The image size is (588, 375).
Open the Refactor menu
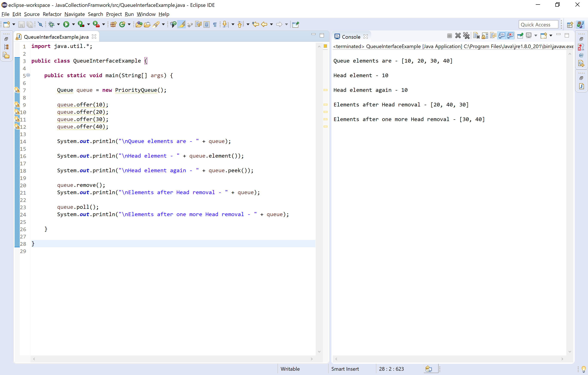click(x=52, y=14)
